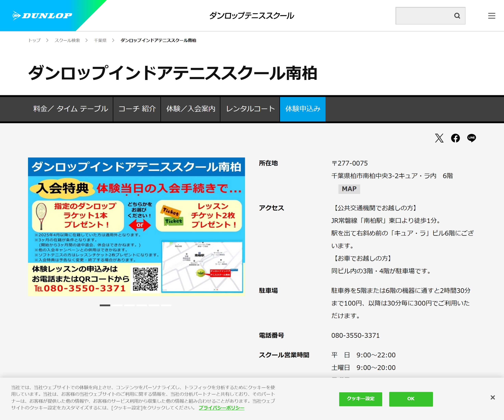Image resolution: width=504 pixels, height=420 pixels.
Task: Click the MAP button
Action: point(349,189)
